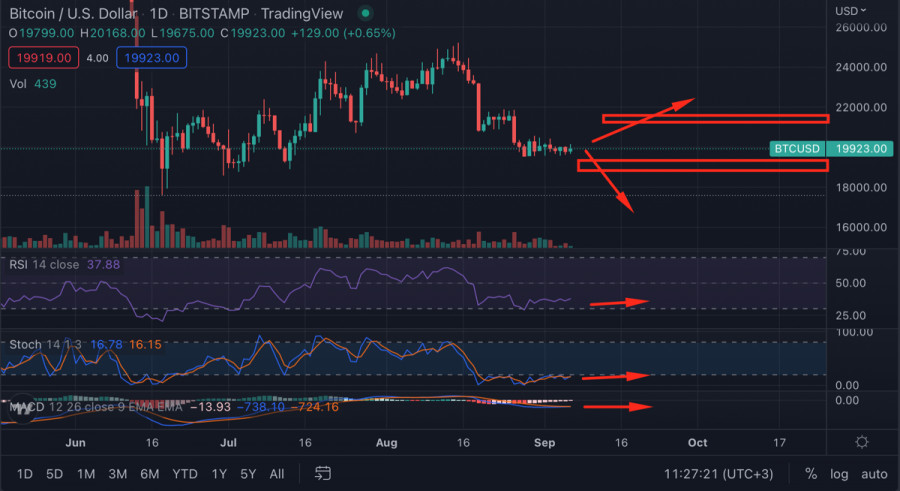The width and height of the screenshot is (900, 491).
Task: Select the 1D time range
Action: [x=25, y=474]
